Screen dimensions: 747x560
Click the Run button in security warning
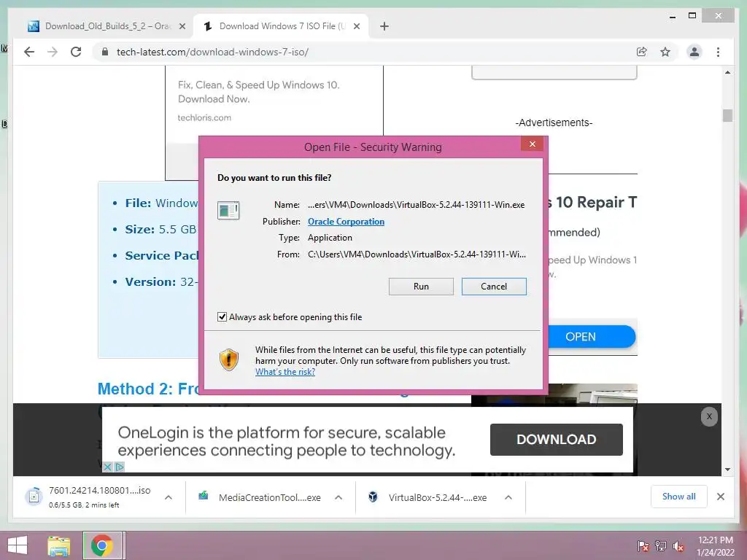pyautogui.click(x=421, y=286)
